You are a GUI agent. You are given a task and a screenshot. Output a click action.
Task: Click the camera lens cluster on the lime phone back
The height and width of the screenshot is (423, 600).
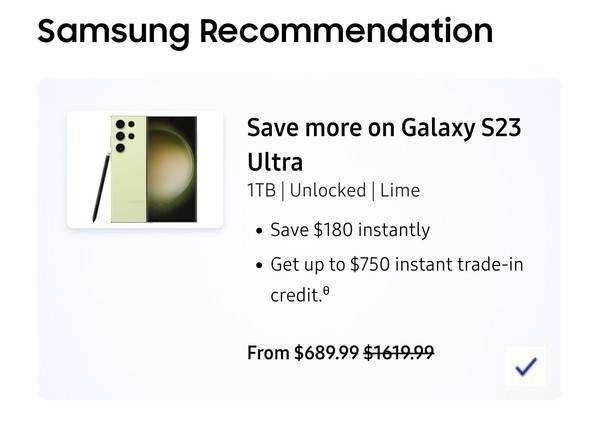coord(124,136)
